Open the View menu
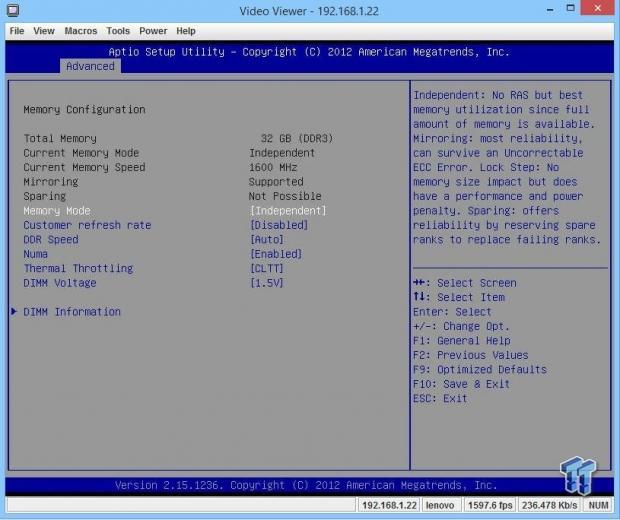The image size is (620, 520). [44, 31]
